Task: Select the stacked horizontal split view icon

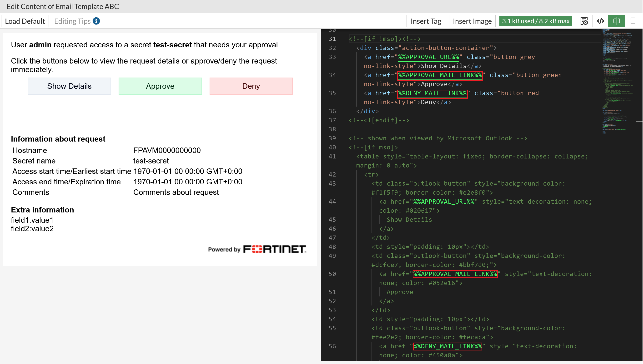Action: [x=633, y=21]
